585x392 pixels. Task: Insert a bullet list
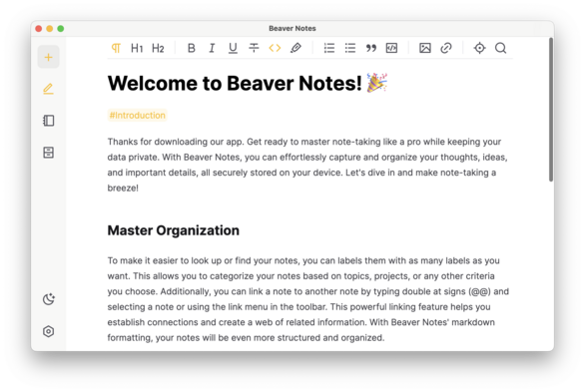click(x=350, y=48)
